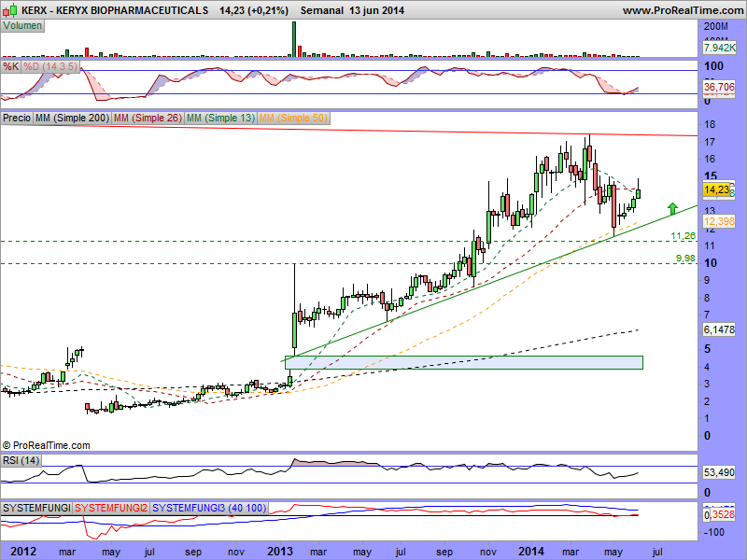Click the -100 axis label in SYSTEMFUNGI panel
Image resolution: width=747 pixels, height=560 pixels.
[x=713, y=532]
